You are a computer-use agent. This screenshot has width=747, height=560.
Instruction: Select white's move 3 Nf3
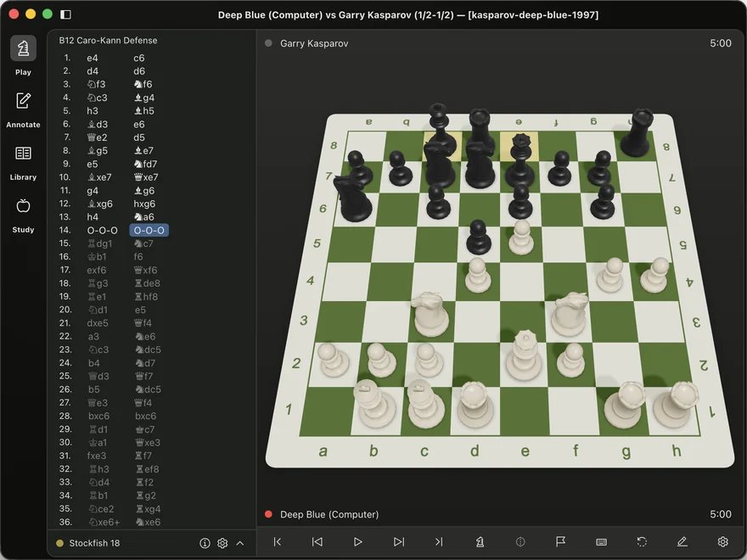96,84
